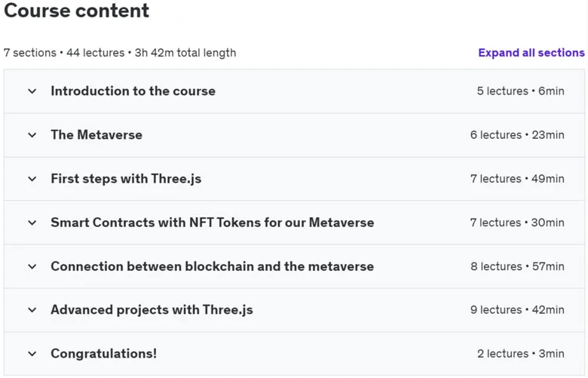Expand The Metaverse section chevron
The height and width of the screenshot is (378, 588).
point(32,135)
